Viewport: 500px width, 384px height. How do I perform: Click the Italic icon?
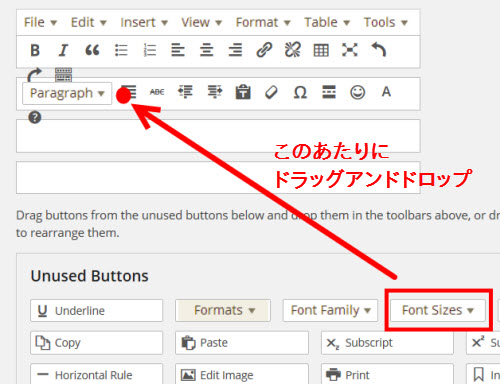coord(63,50)
